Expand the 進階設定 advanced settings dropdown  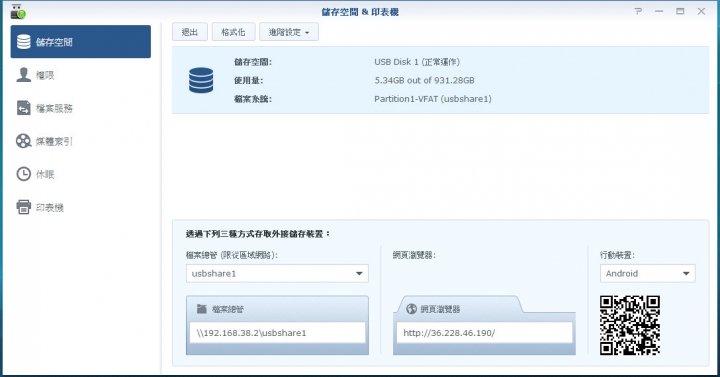(x=289, y=32)
